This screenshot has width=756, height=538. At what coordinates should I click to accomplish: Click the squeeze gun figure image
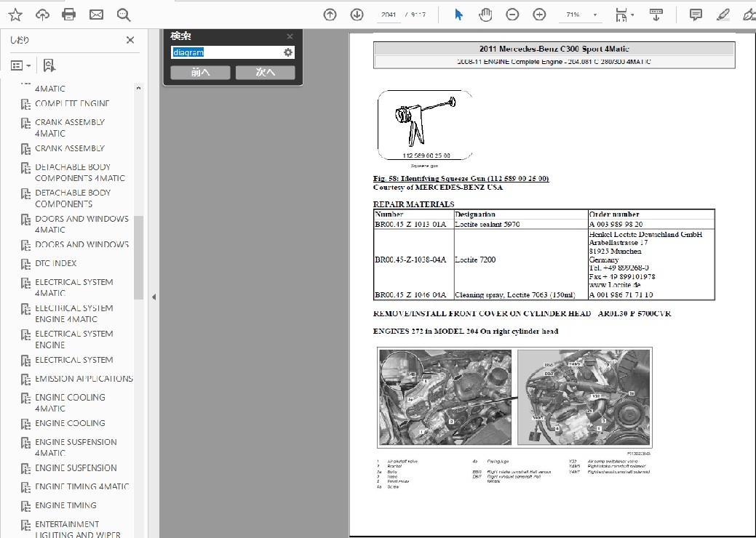425,125
